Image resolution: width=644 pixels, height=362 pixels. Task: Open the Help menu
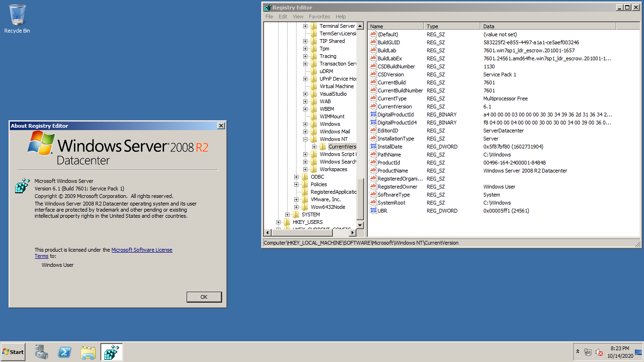click(x=340, y=16)
